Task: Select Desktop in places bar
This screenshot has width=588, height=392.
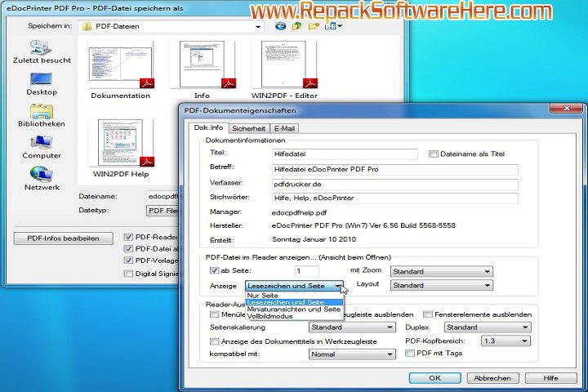Action: (42, 84)
